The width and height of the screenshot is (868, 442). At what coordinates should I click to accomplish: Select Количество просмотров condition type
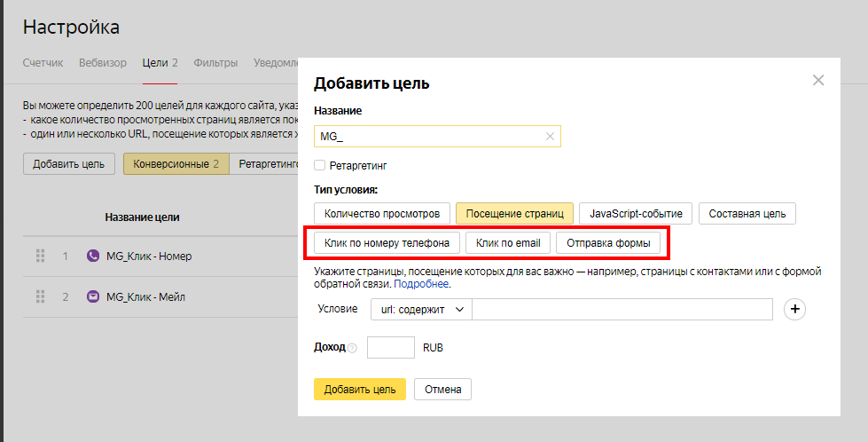tap(382, 213)
